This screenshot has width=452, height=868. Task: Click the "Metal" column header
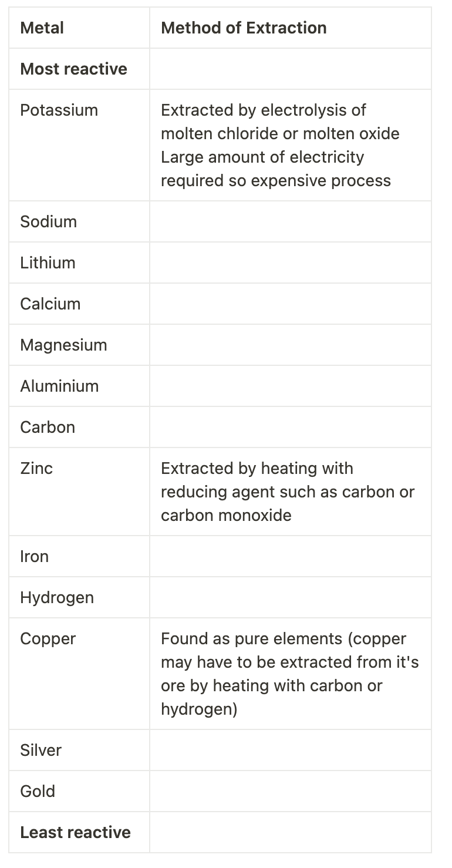[42, 28]
